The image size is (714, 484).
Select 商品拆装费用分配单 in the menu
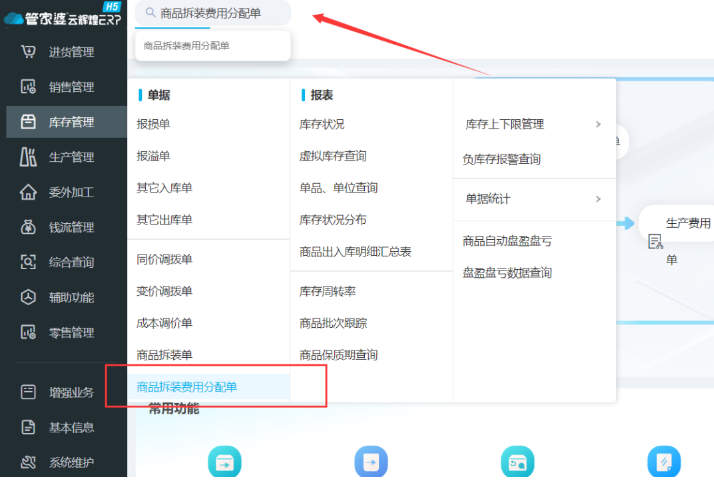click(x=187, y=387)
